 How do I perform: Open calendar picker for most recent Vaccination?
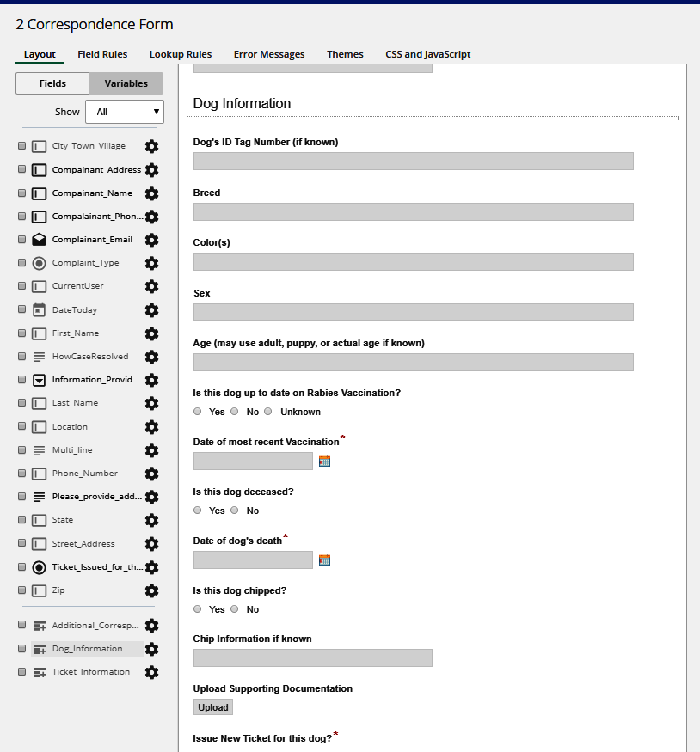point(324,462)
